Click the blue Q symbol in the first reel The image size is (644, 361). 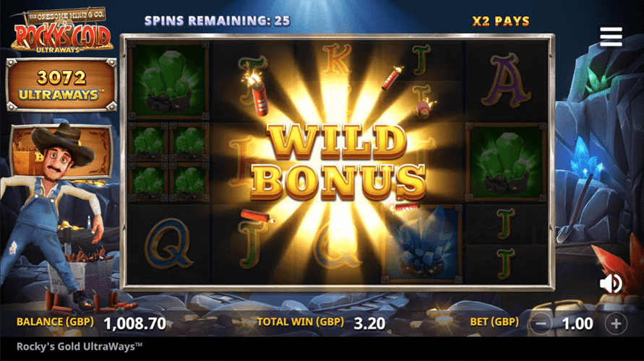[x=168, y=243]
